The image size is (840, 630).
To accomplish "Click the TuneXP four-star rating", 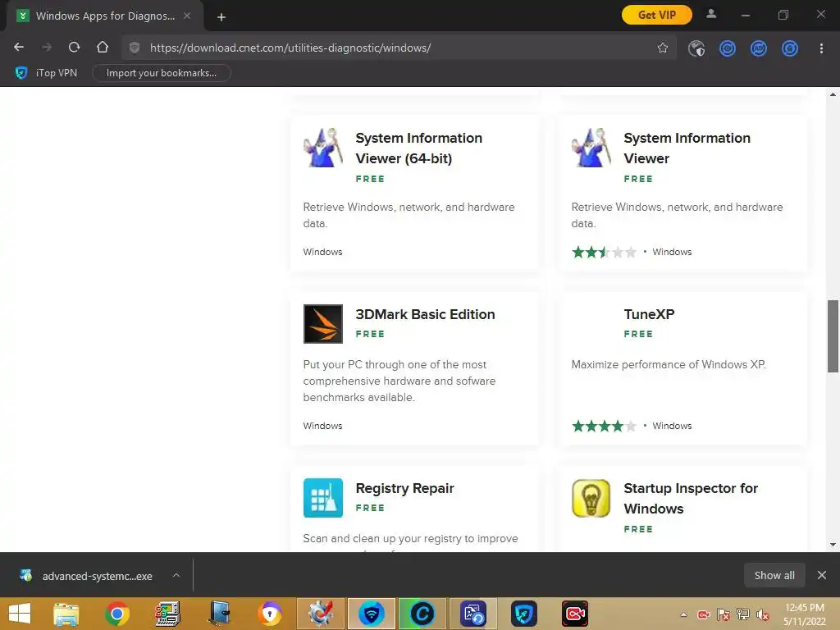I will point(604,426).
